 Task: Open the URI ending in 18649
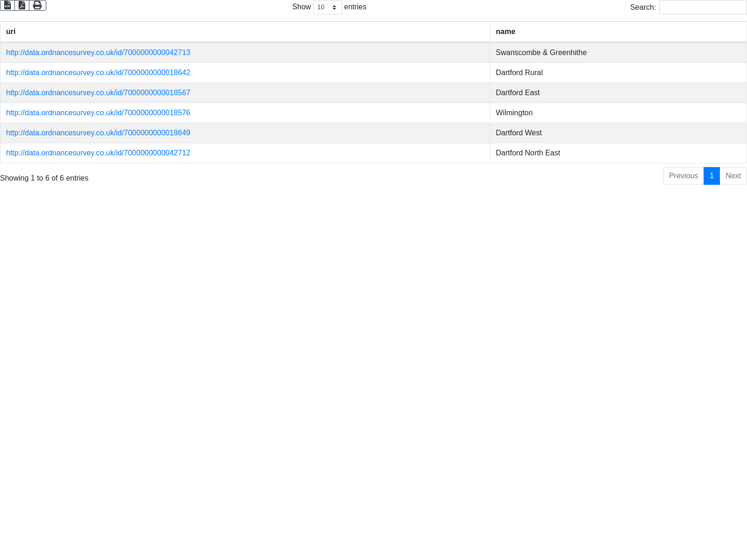tap(98, 133)
